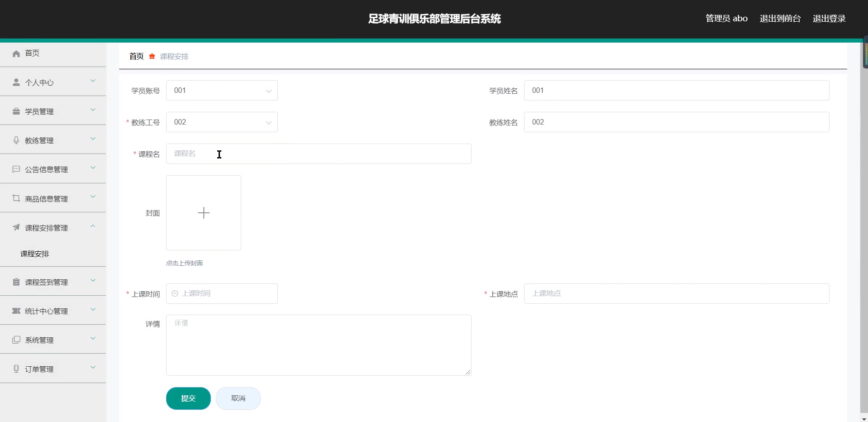Open 订单管理 sidebar menu
Viewport: 868px width, 422px height.
click(53, 369)
